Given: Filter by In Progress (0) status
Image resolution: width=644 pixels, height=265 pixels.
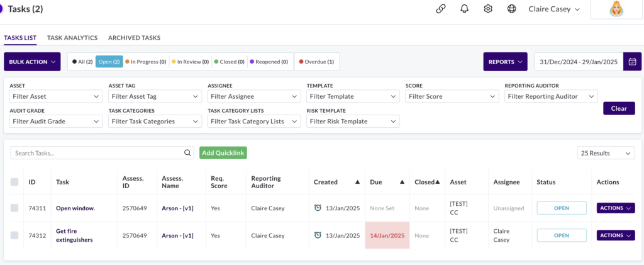Looking at the screenshot, I should tap(145, 62).
